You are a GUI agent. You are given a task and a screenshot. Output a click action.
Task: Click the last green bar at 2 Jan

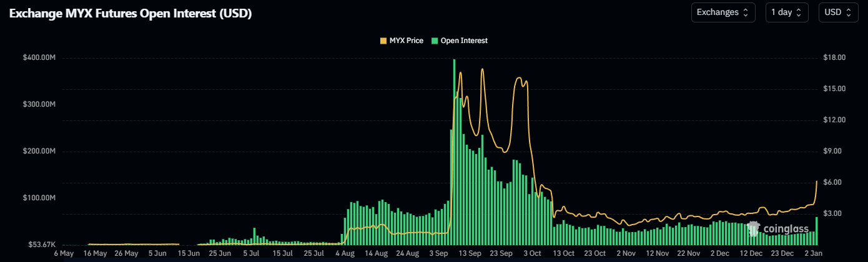[x=816, y=231]
